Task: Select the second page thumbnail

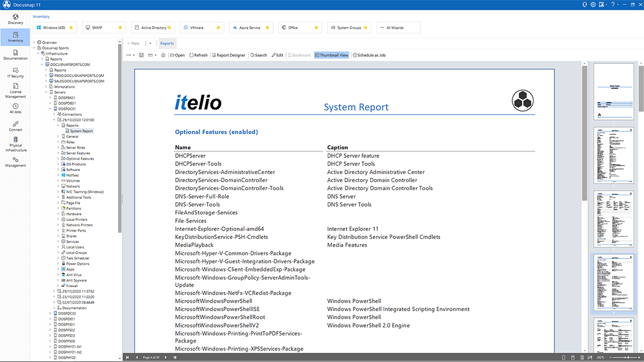Action: point(614,155)
